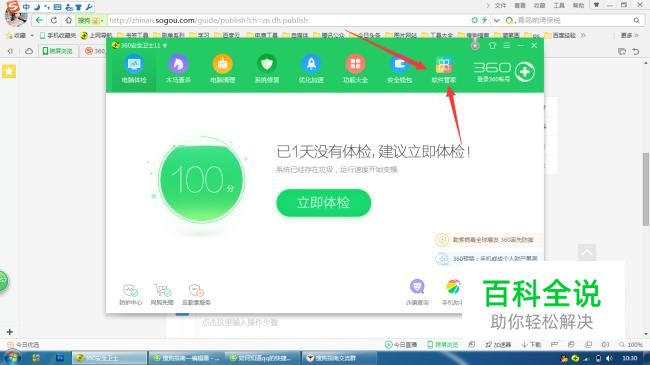
Task: Switch to 360安全卫士 taskbar item
Action: pyautogui.click(x=110, y=358)
